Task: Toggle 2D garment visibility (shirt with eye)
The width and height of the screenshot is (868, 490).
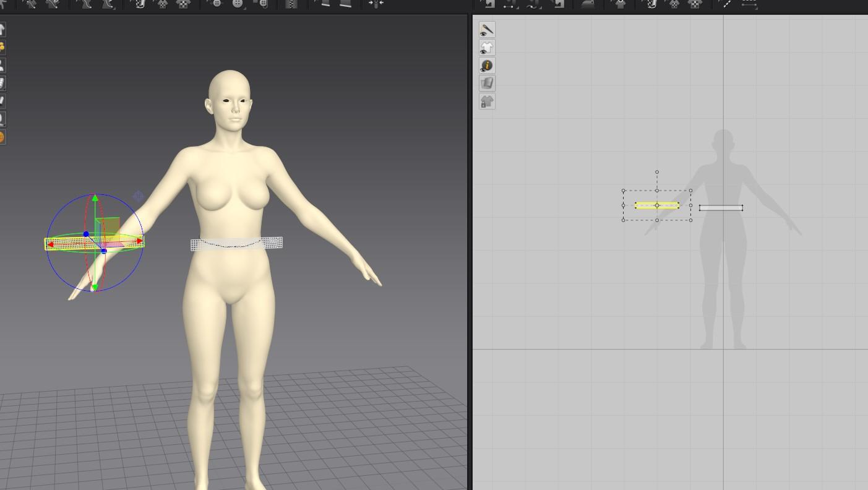Action: [x=487, y=48]
